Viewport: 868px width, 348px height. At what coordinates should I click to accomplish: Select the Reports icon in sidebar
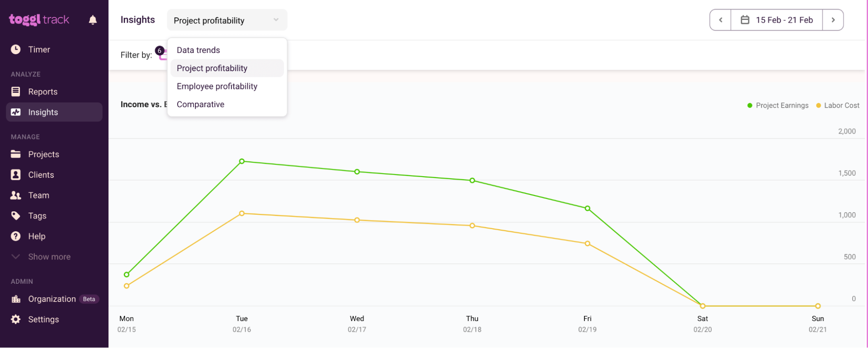[x=16, y=92]
